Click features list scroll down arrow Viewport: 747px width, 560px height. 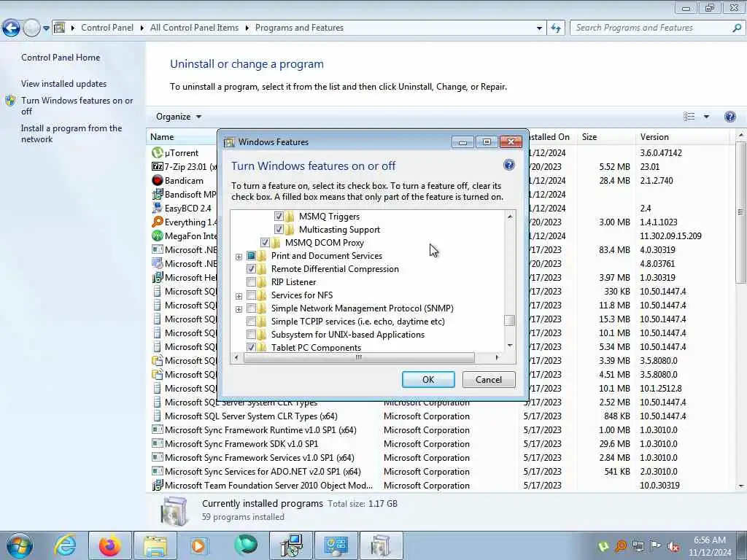point(510,345)
